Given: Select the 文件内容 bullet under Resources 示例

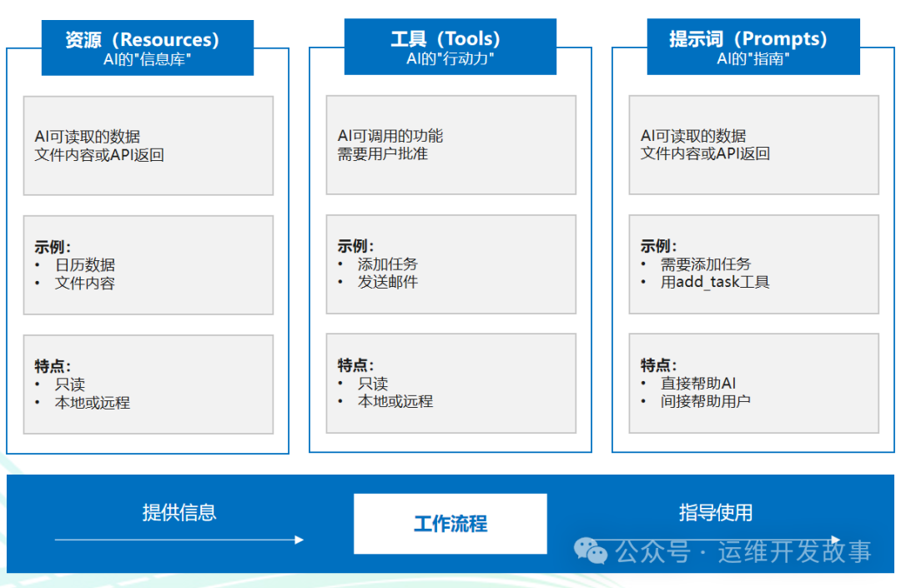Looking at the screenshot, I should click(x=85, y=284).
